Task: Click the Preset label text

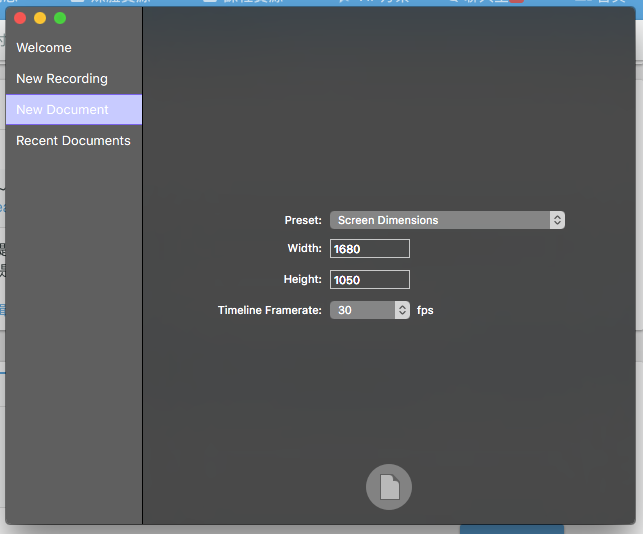Action: pos(303,220)
